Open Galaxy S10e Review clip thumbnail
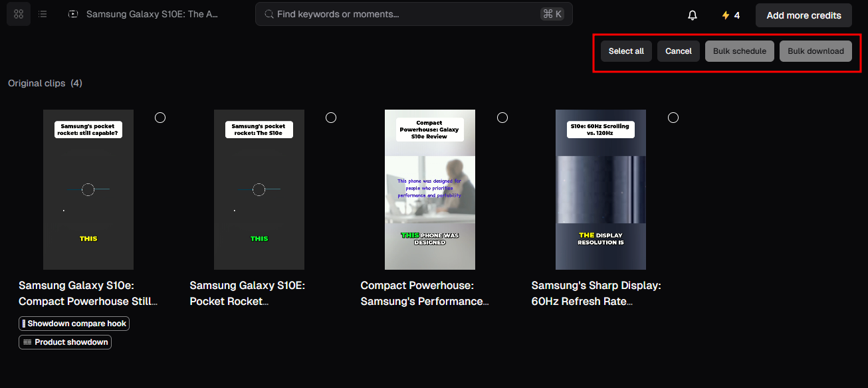Viewport: 868px width, 388px height. (430, 189)
